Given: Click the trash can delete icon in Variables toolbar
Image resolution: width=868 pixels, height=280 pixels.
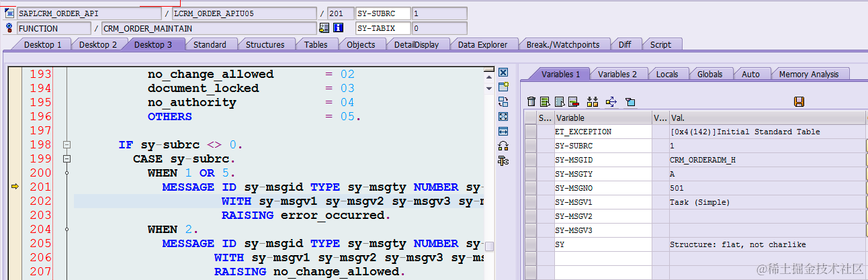Looking at the screenshot, I should [531, 101].
